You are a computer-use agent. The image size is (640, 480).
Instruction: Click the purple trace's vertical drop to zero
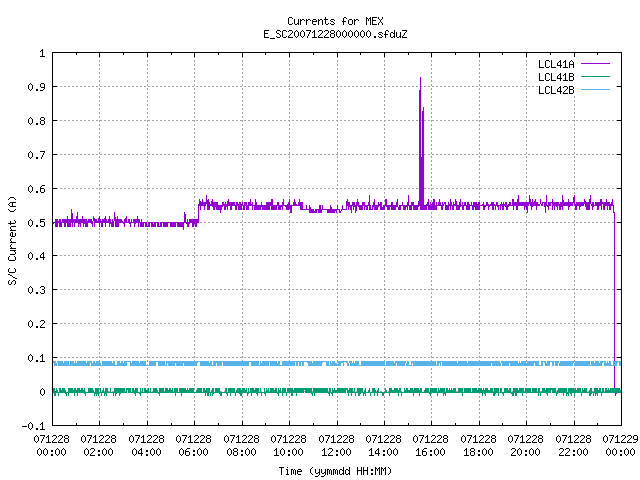[614, 300]
